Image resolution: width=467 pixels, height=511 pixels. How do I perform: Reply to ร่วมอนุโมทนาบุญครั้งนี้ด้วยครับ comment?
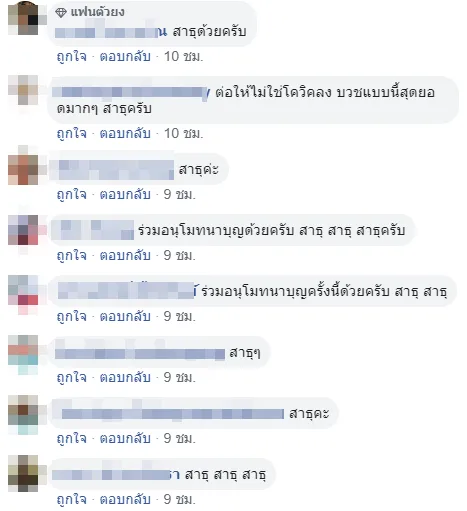[125, 316]
